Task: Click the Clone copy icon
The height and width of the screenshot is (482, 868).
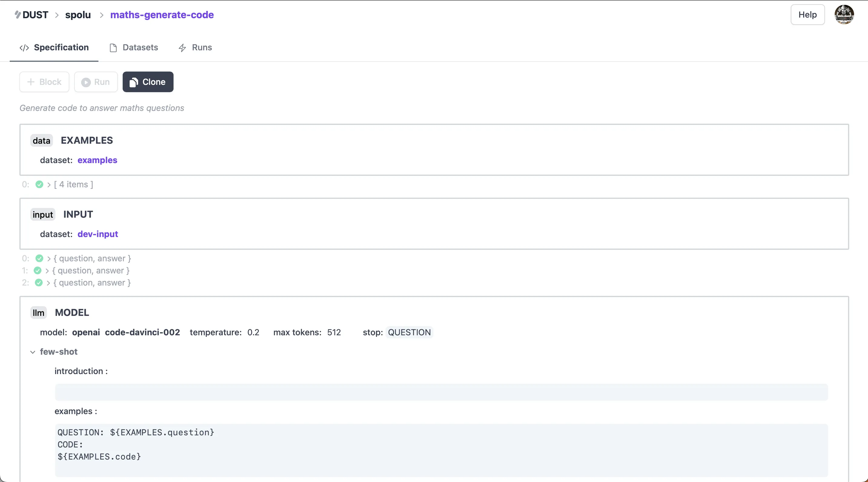Action: point(134,82)
